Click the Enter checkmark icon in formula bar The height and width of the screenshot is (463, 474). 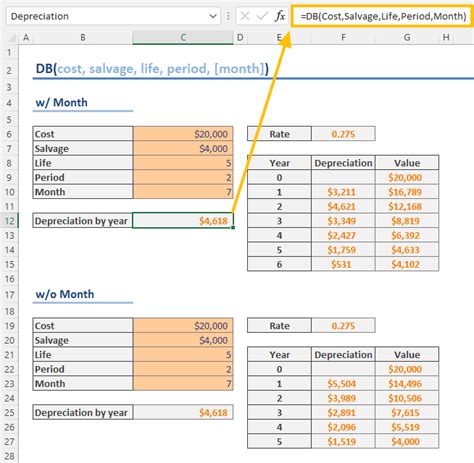coord(262,16)
